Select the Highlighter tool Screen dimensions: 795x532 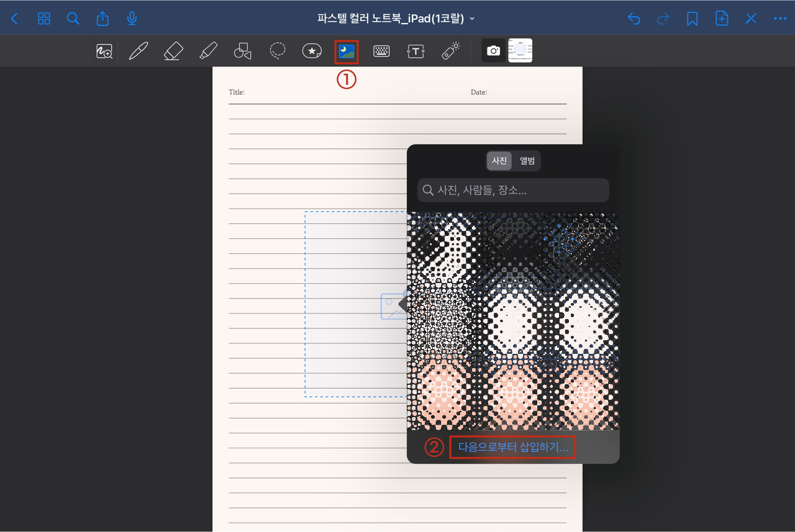point(208,51)
